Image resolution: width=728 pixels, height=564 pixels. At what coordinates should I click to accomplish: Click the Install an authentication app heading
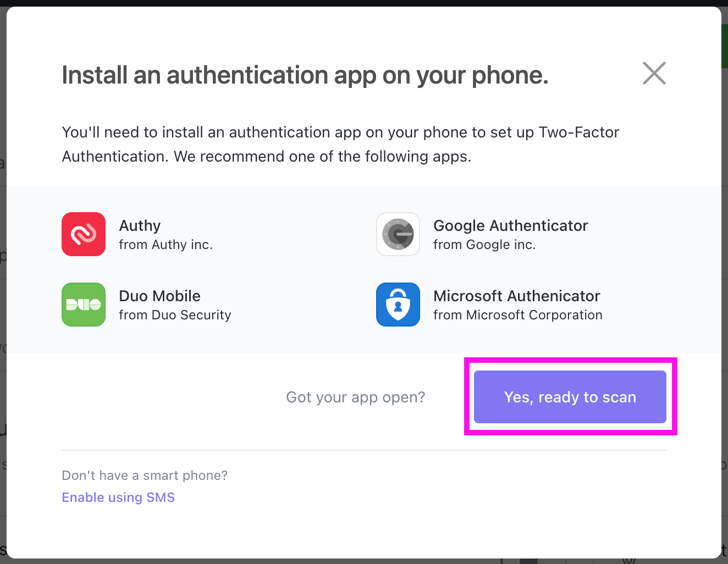(305, 75)
